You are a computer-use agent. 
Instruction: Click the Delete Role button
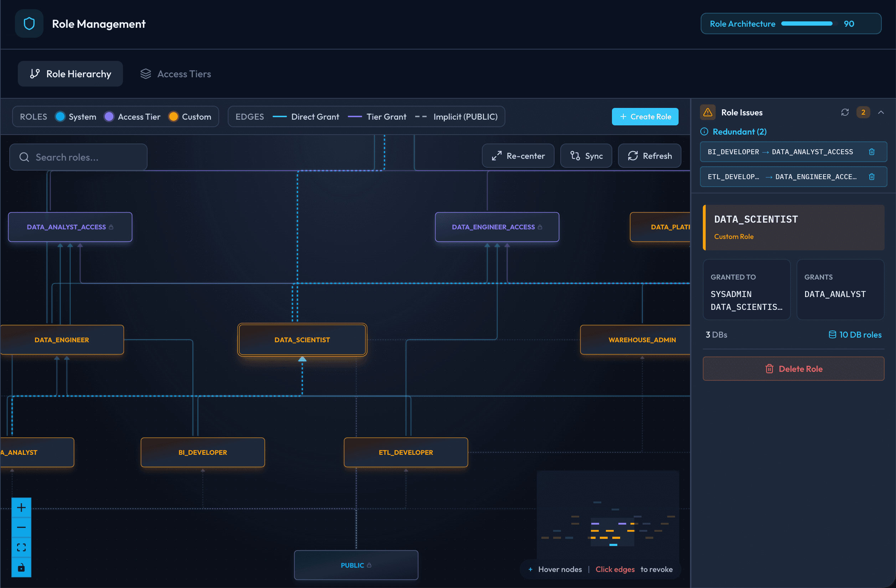coord(793,369)
